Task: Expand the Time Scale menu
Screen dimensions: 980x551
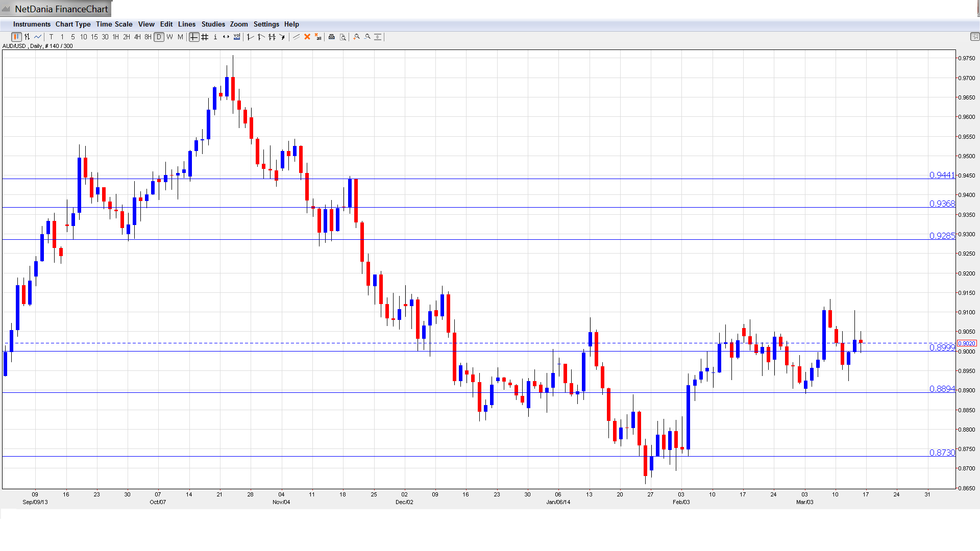Action: pyautogui.click(x=114, y=24)
